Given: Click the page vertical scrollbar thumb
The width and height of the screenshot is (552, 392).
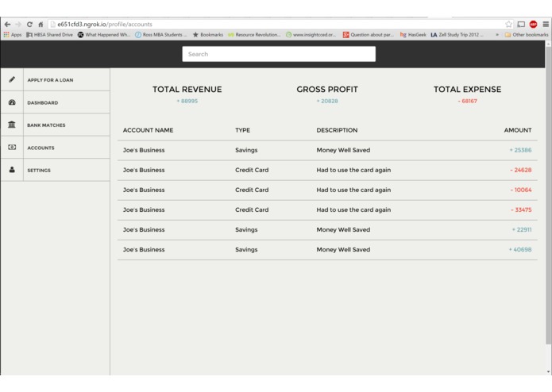Looking at the screenshot, I should tap(548, 195).
